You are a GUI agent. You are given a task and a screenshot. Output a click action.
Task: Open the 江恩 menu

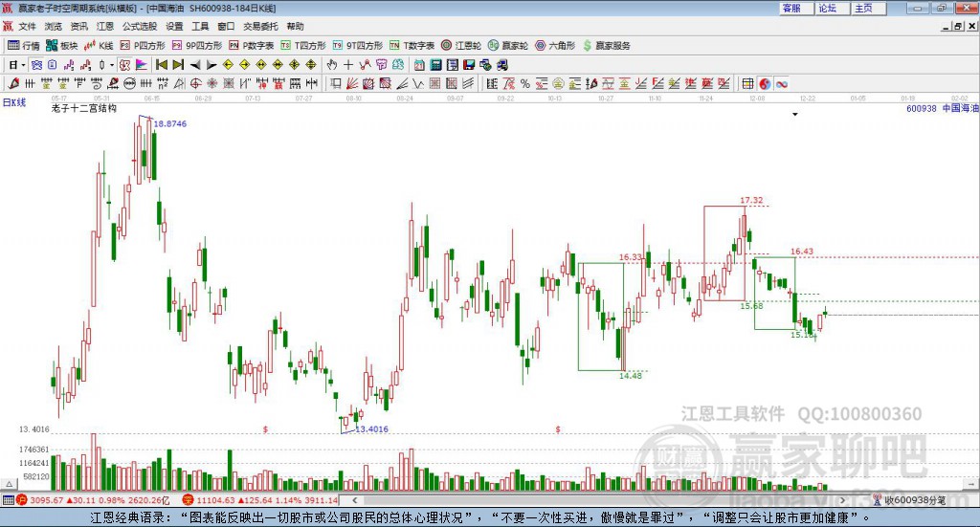point(105,26)
